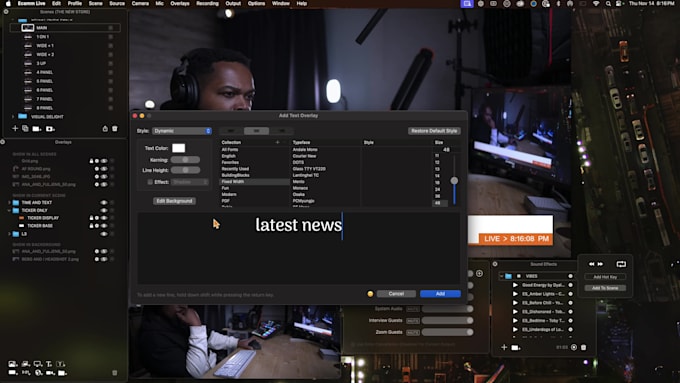Open emoji picker in text overlay dialog

click(370, 294)
